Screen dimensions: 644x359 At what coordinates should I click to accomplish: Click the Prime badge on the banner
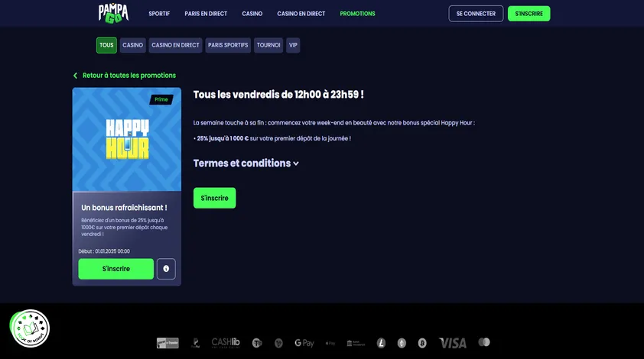pyautogui.click(x=161, y=99)
